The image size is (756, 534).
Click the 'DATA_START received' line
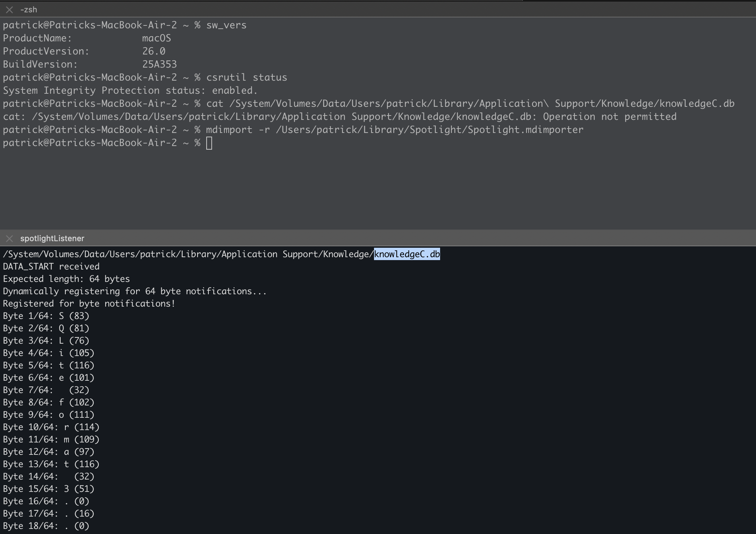[51, 267]
